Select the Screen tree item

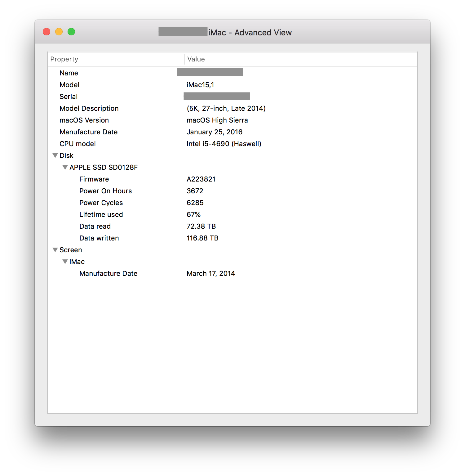(x=71, y=250)
